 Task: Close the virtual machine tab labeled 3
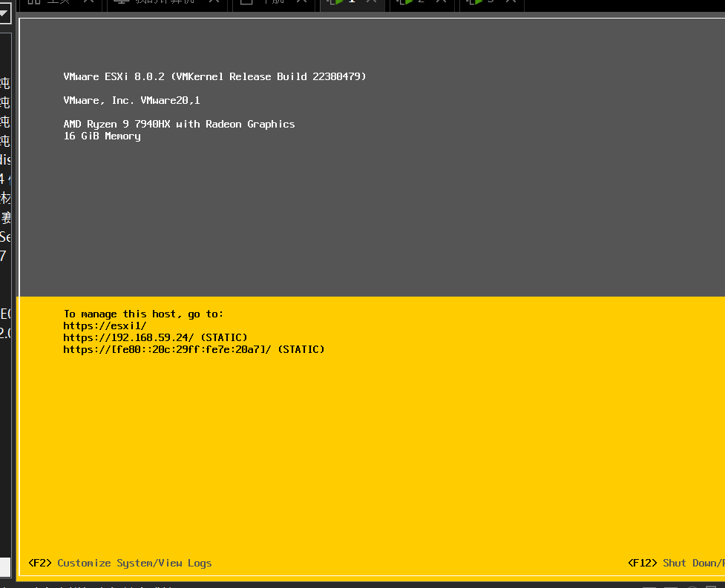512,2
